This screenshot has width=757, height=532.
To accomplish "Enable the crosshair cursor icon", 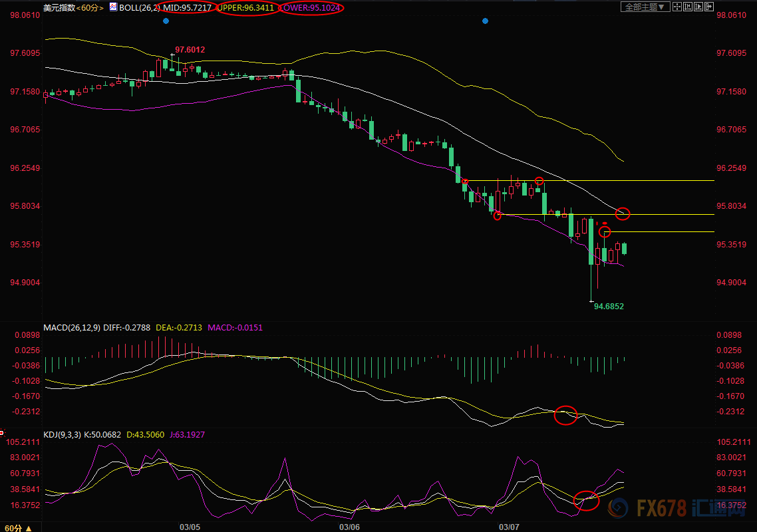I will click(677, 7).
